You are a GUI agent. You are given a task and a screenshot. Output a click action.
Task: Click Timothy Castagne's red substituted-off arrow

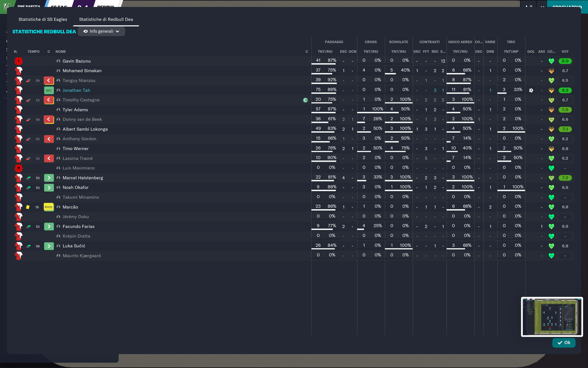point(49,100)
